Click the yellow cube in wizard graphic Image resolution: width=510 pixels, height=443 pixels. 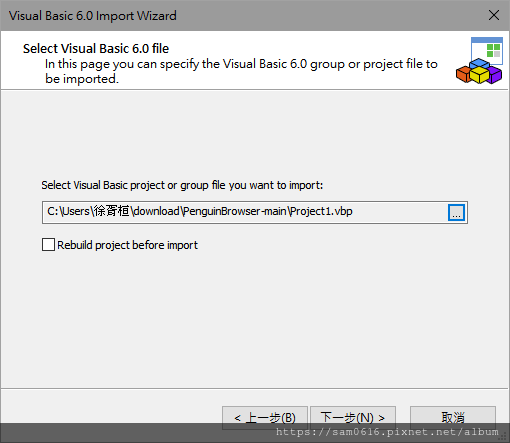479,75
